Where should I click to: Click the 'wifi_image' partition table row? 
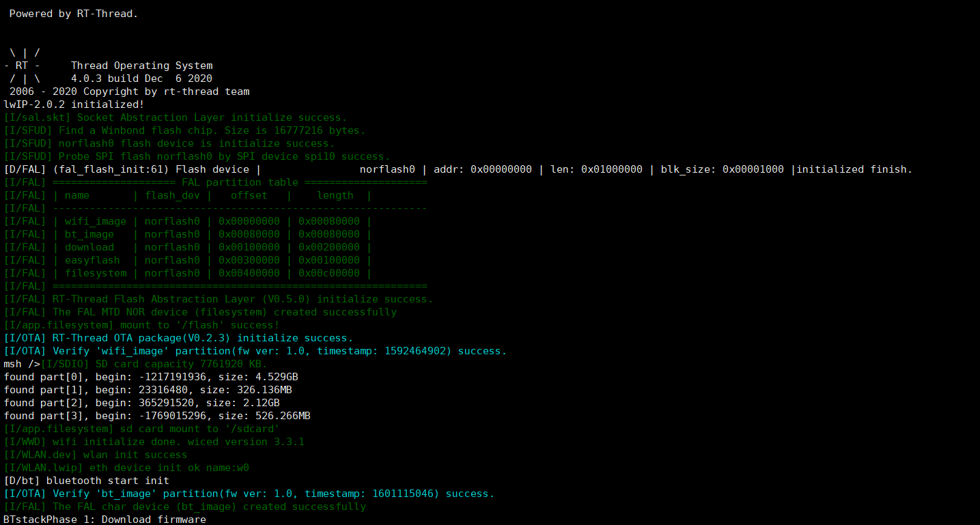[x=188, y=221]
